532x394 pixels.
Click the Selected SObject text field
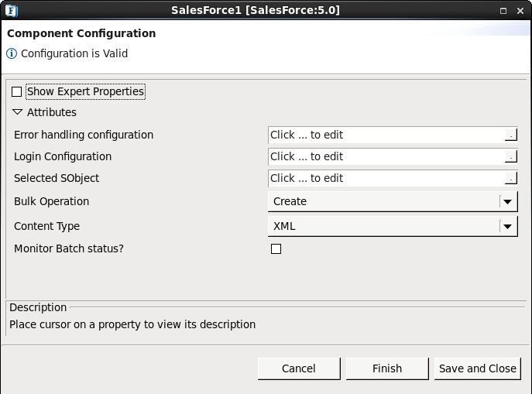click(x=386, y=179)
